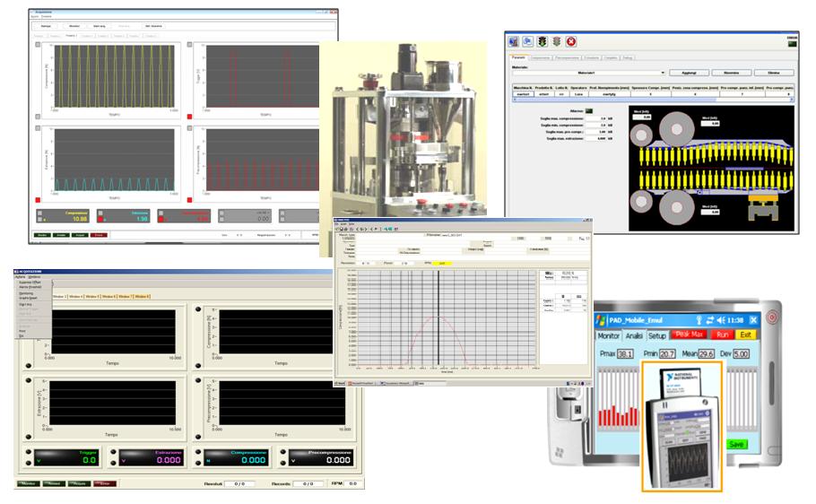Click Suppress Offset in the open acquisition menu
The height and width of the screenshot is (504, 816).
coord(30,282)
